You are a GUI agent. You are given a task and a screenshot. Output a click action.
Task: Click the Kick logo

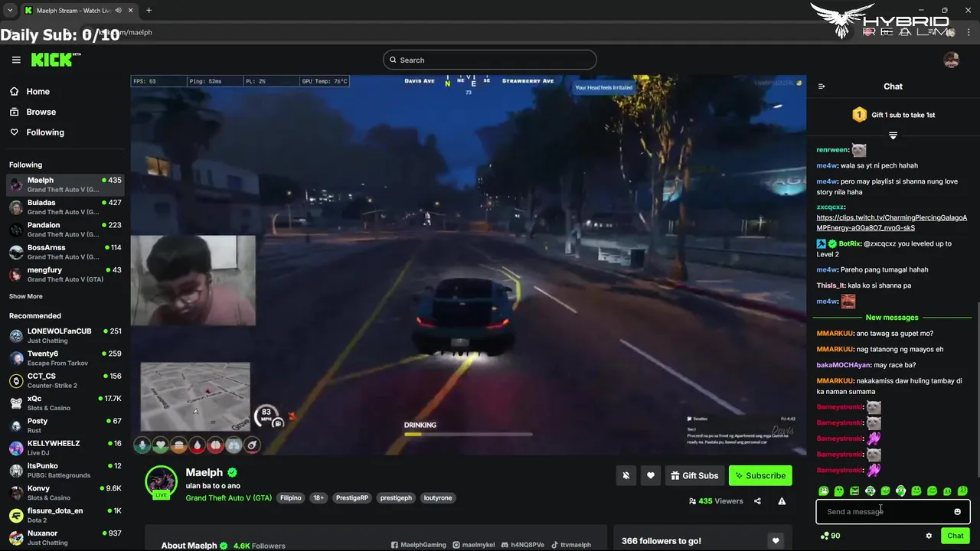click(55, 60)
